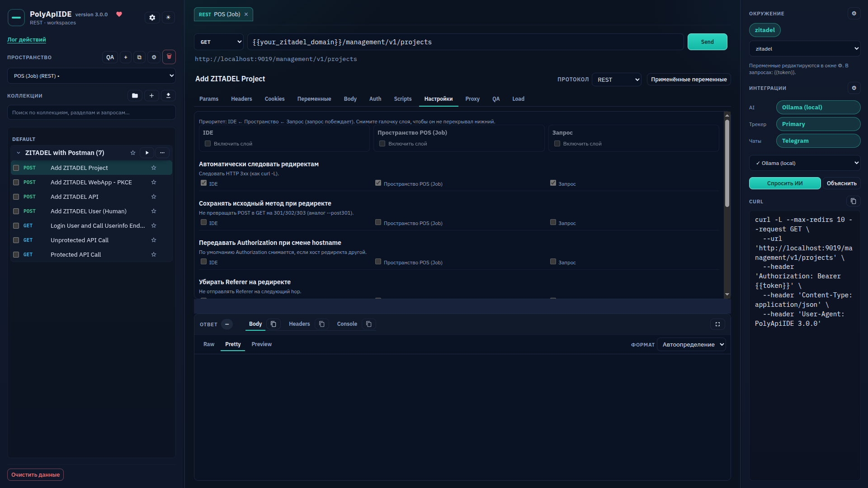Viewport: 868px width, 488px height.
Task: Collapse the ZITADEL with Postman collection
Action: pyautogui.click(x=19, y=153)
